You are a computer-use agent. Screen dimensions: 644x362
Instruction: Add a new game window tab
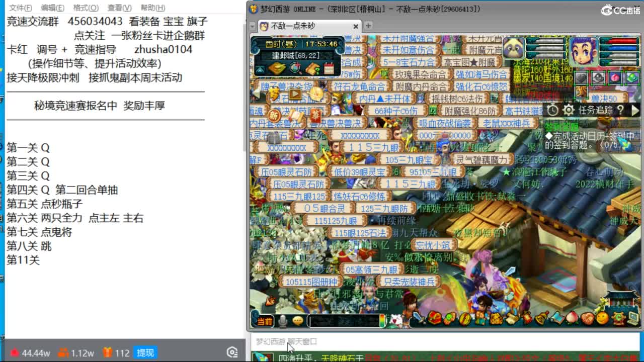(x=368, y=26)
